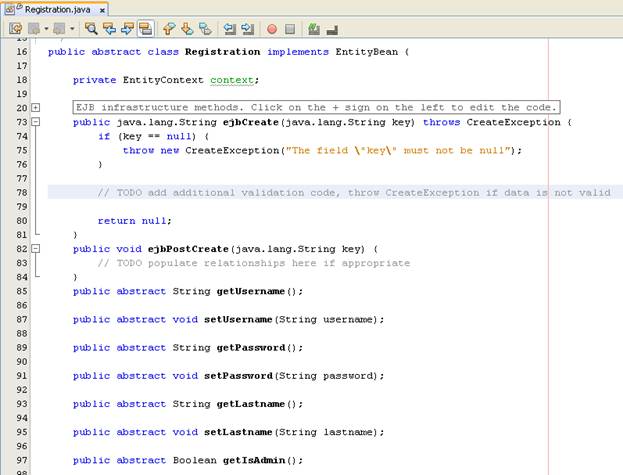The image size is (623, 475).
Task: Expand the code fold at line 20
Action: coord(36,108)
